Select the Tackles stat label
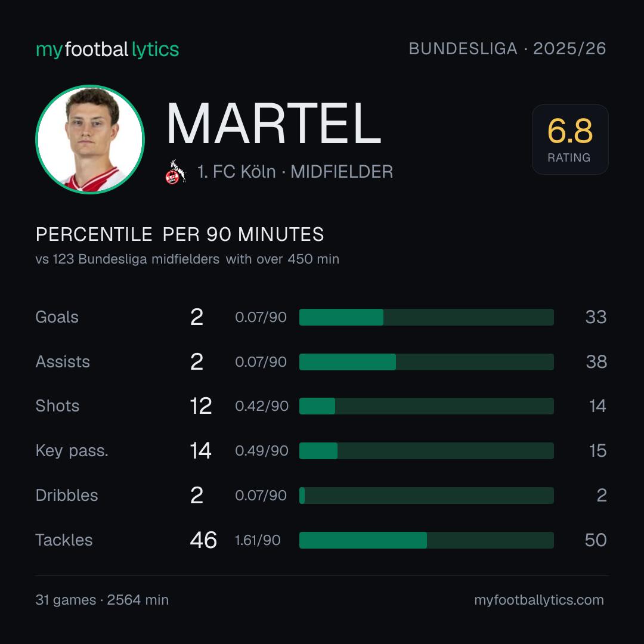644x644 pixels. [x=64, y=540]
